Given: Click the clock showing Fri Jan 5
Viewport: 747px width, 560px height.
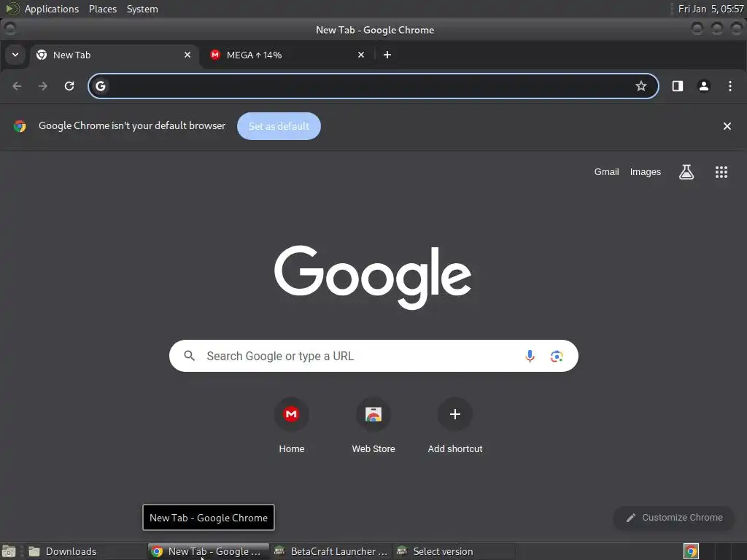Looking at the screenshot, I should [711, 9].
